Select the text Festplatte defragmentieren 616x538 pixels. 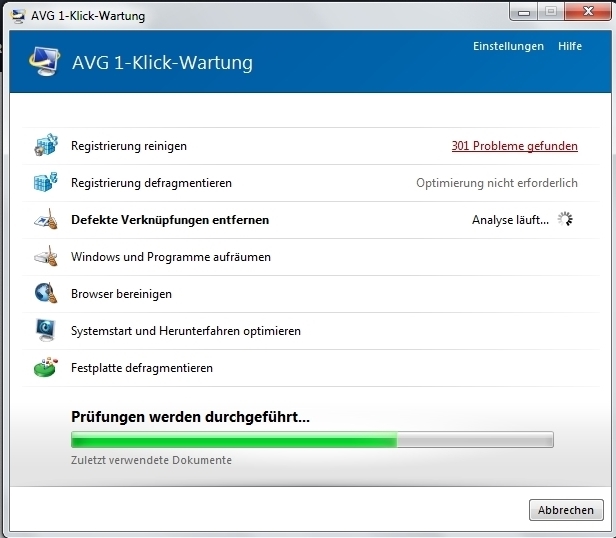click(x=142, y=368)
